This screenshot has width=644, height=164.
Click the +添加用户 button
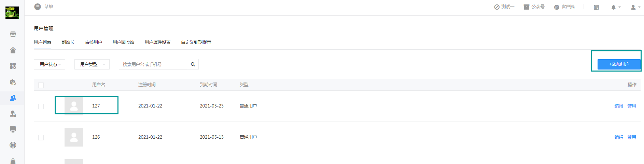(619, 64)
